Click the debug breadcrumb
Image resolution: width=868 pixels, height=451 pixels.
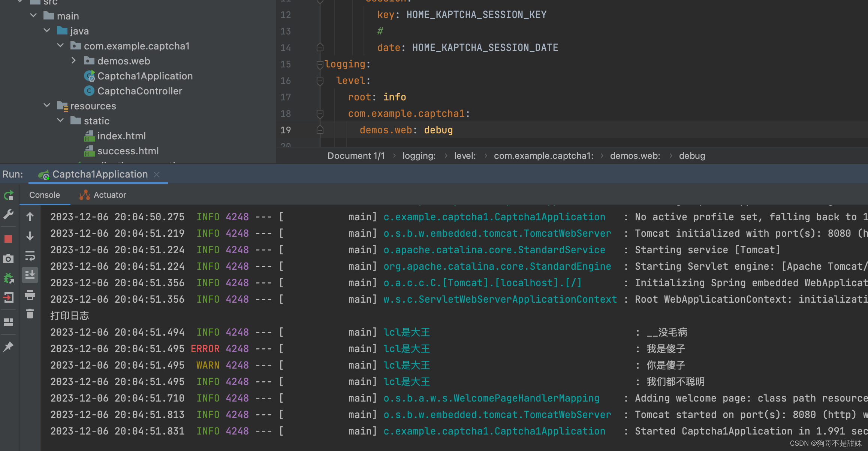click(x=692, y=156)
